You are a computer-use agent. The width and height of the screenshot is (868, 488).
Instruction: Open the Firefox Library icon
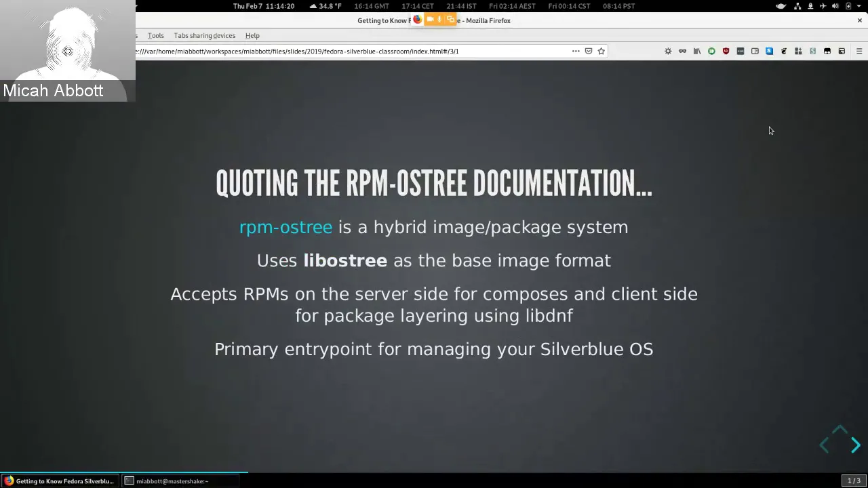click(x=696, y=51)
